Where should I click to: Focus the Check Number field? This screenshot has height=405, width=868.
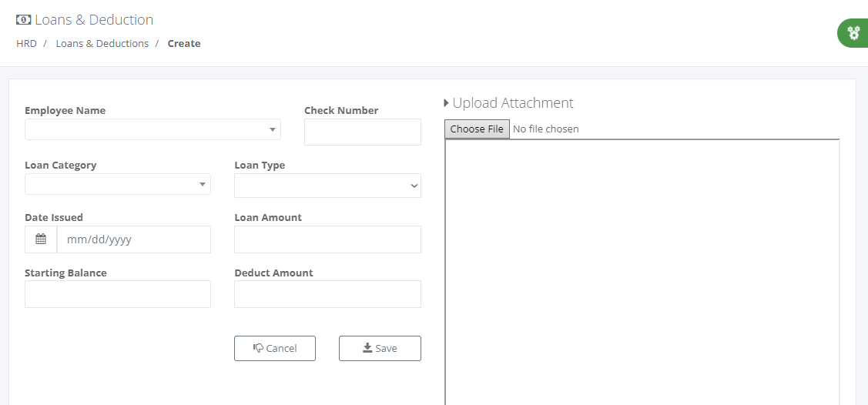tap(363, 132)
